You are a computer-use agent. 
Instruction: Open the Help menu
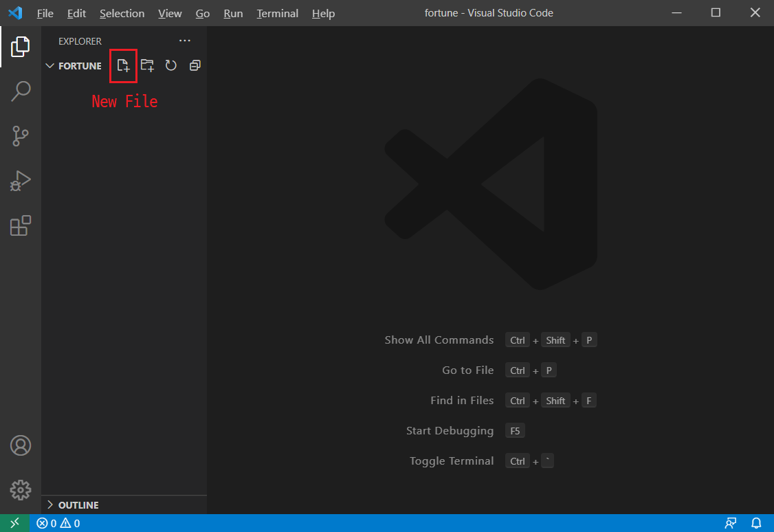323,13
